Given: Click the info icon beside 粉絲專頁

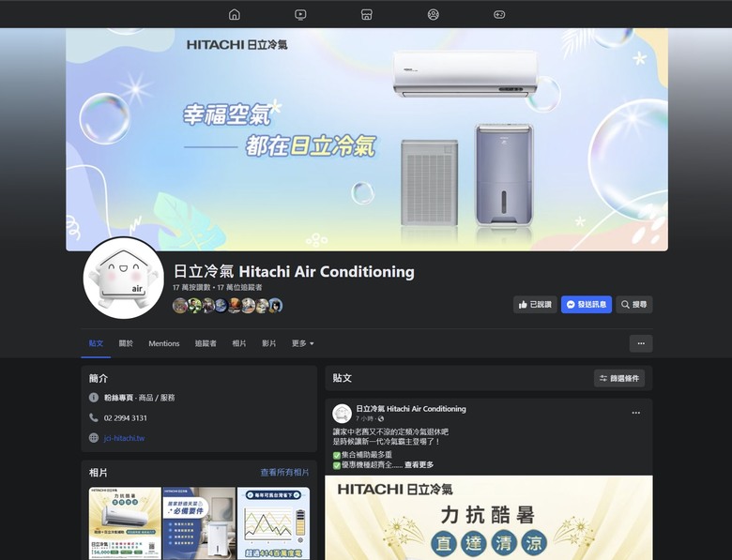Looking at the screenshot, I should (93, 397).
